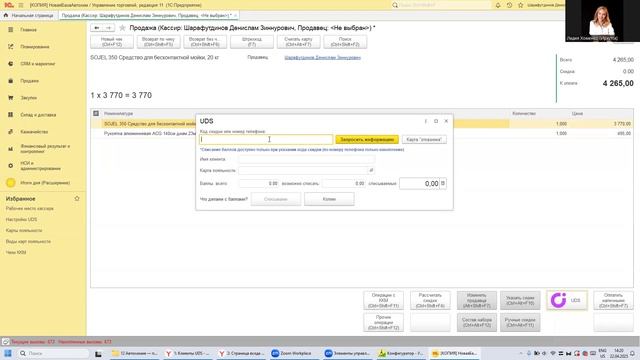Screen dimensions: 640x360
Task: Open the Закупки section in sidebar
Action: (29, 98)
